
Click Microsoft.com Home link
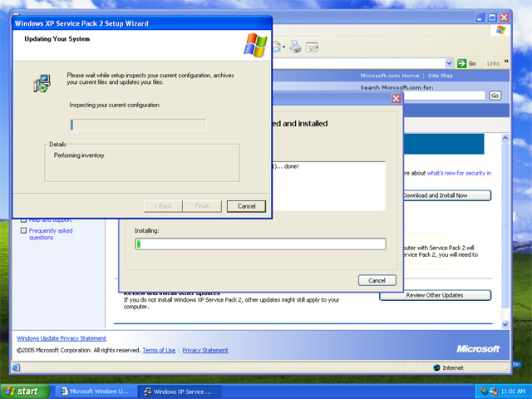390,76
